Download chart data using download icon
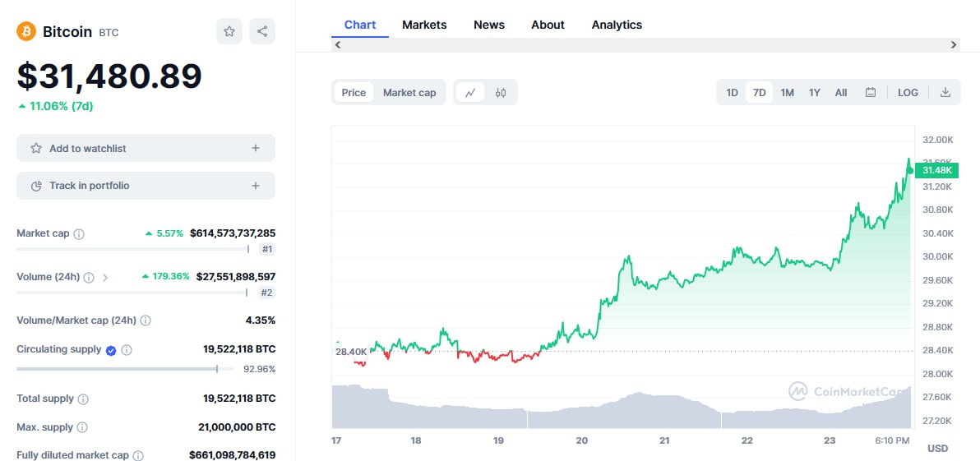 (945, 93)
